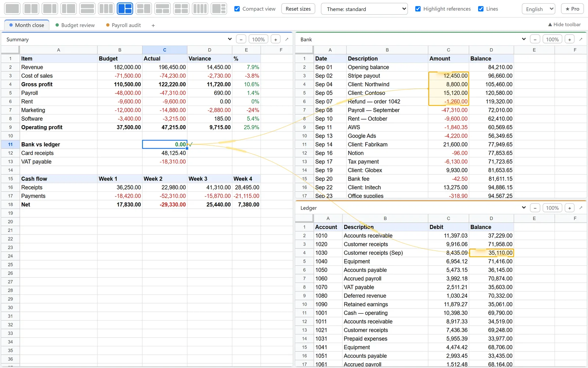588x368 pixels.
Task: Click the Bank pane 100% zoom button
Action: click(x=552, y=39)
